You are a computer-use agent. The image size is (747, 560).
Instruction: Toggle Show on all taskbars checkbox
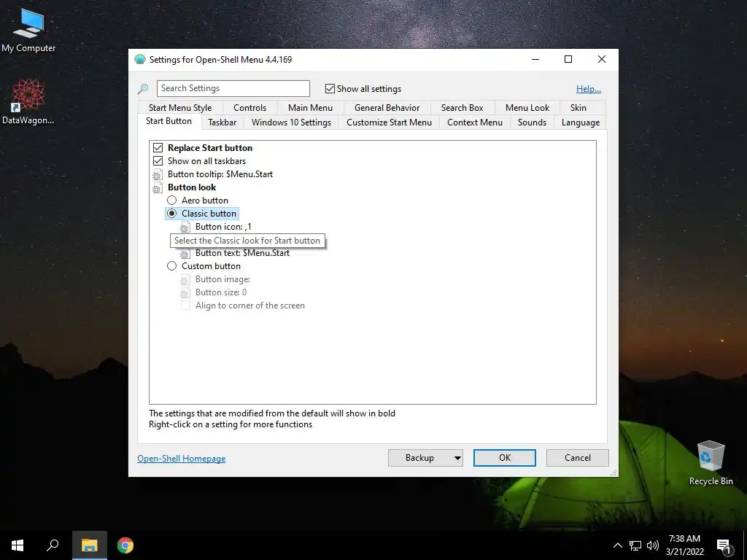[x=158, y=161]
